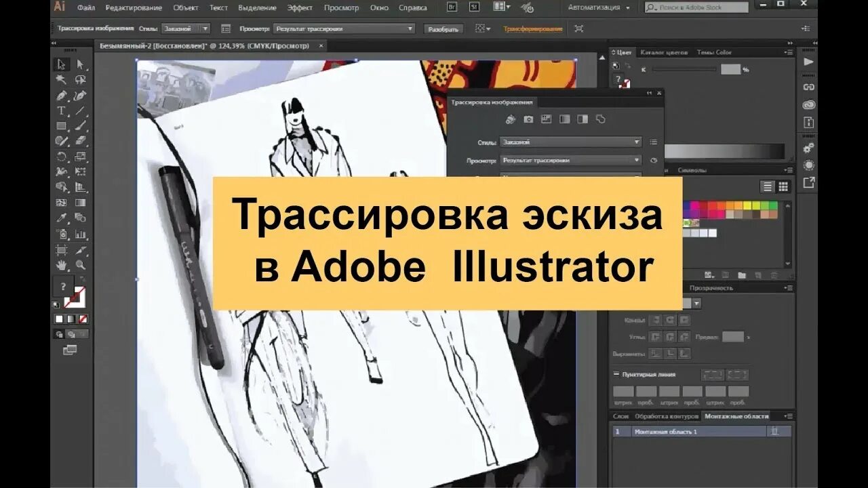Select the Gradient tool
This screenshot has height=488, width=868.
point(80,203)
